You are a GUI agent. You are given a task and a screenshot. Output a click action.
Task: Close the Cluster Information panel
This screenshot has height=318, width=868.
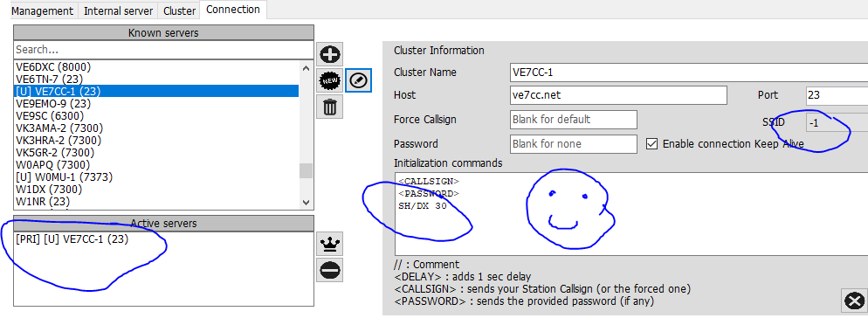pyautogui.click(x=854, y=301)
